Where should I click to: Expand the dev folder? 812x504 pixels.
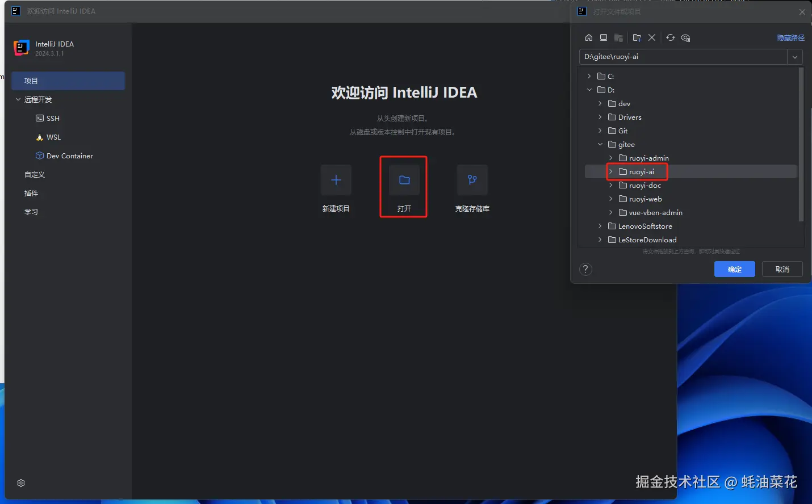click(600, 103)
